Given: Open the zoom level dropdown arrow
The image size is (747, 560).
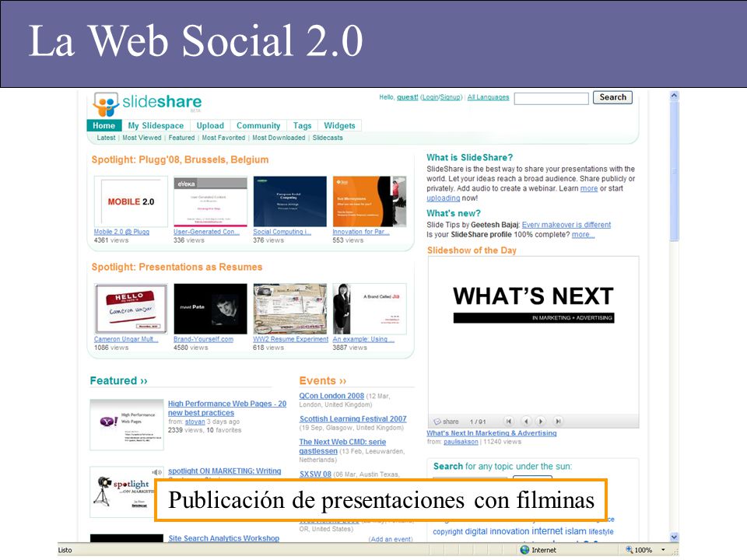Looking at the screenshot, I should coord(663,550).
